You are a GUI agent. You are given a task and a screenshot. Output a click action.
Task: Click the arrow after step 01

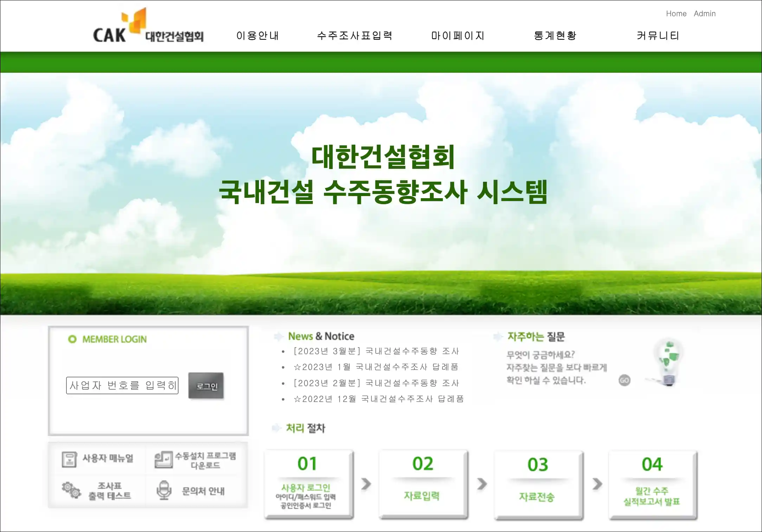366,484
